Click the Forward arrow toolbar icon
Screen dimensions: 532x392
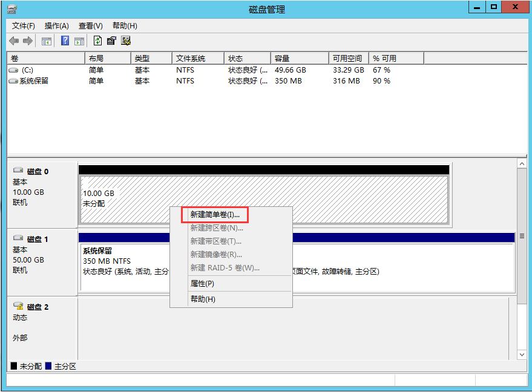pos(27,41)
